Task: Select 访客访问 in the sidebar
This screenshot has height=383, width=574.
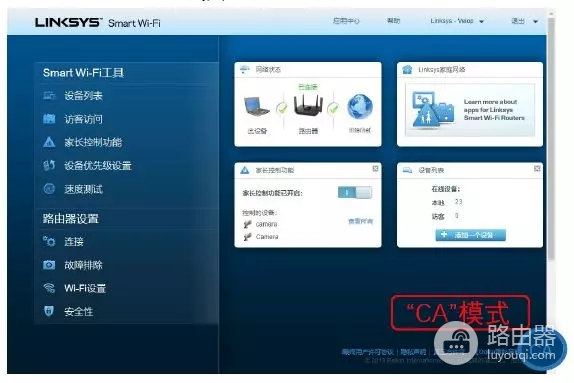Action: [x=83, y=119]
